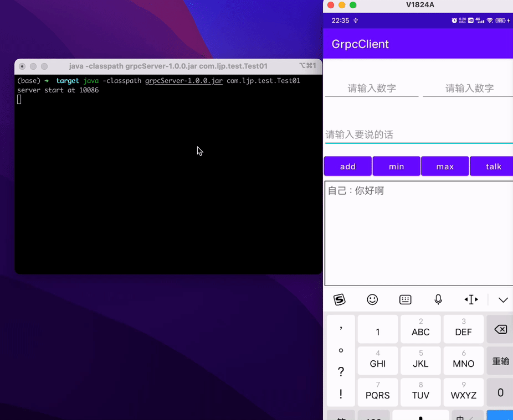Tap the backspace delete key

[500, 329]
